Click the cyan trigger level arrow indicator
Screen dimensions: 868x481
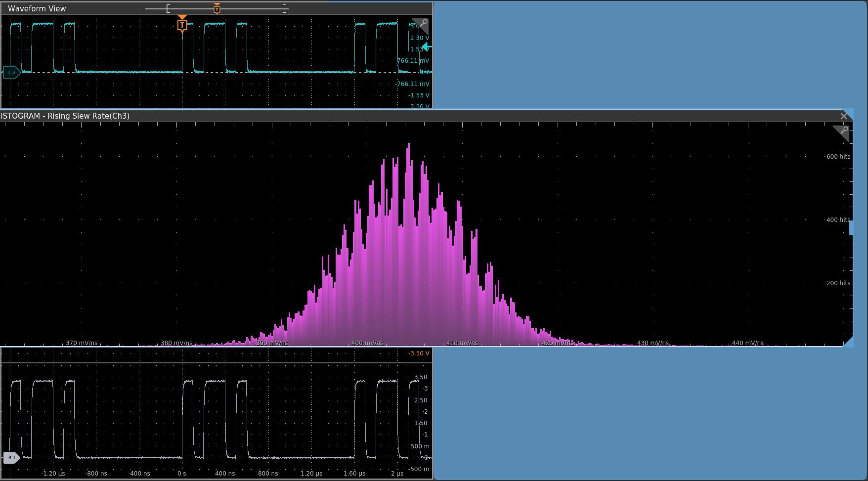427,47
